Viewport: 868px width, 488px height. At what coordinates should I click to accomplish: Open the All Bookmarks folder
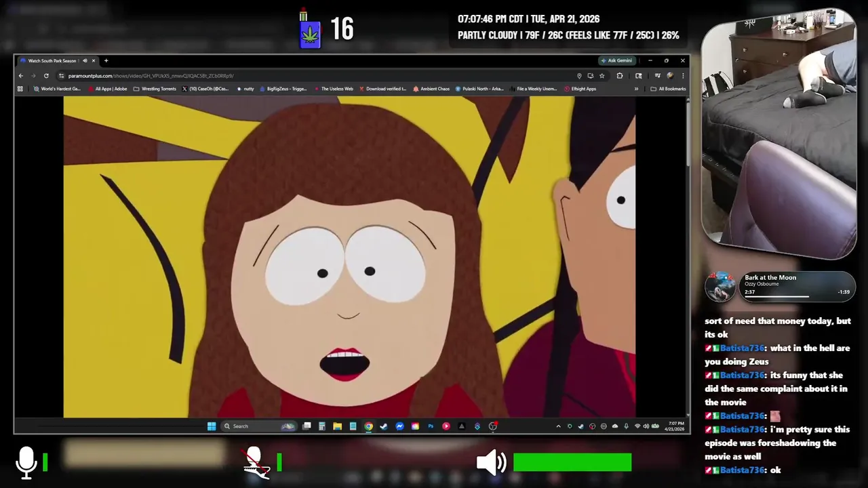pos(668,89)
